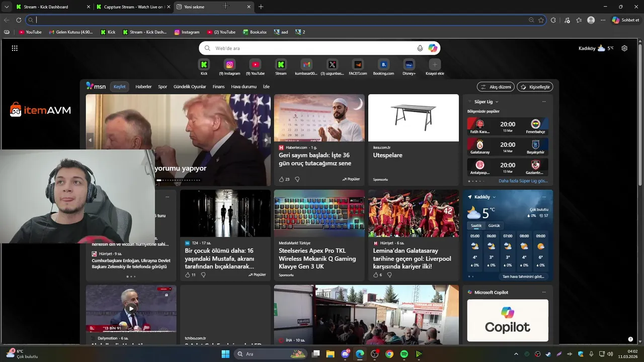Open the Instagram quick link tile

[x=229, y=64]
